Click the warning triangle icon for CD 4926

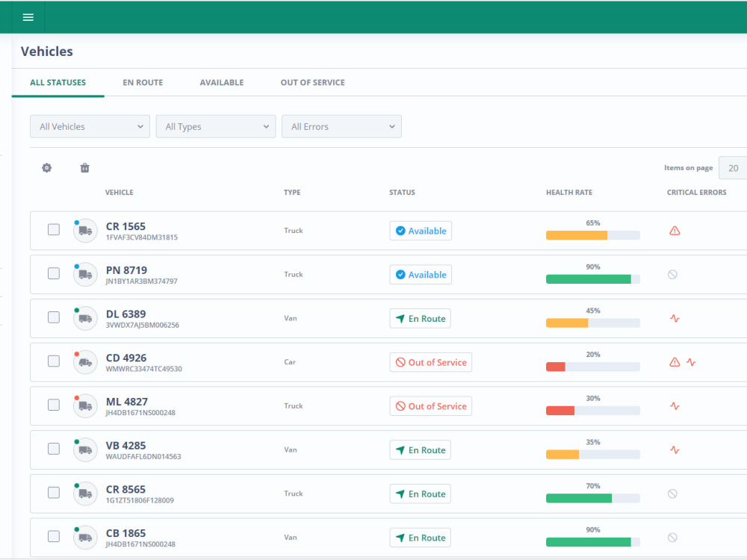coord(675,362)
